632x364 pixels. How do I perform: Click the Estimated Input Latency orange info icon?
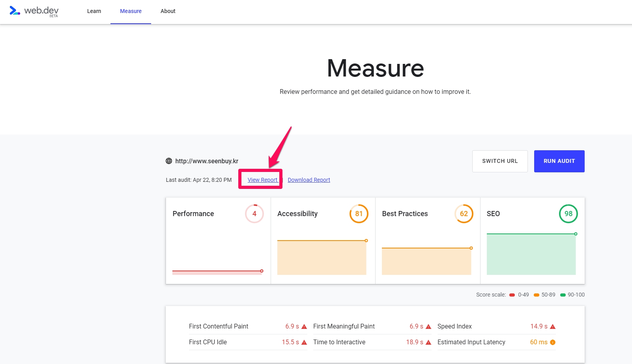click(x=553, y=342)
